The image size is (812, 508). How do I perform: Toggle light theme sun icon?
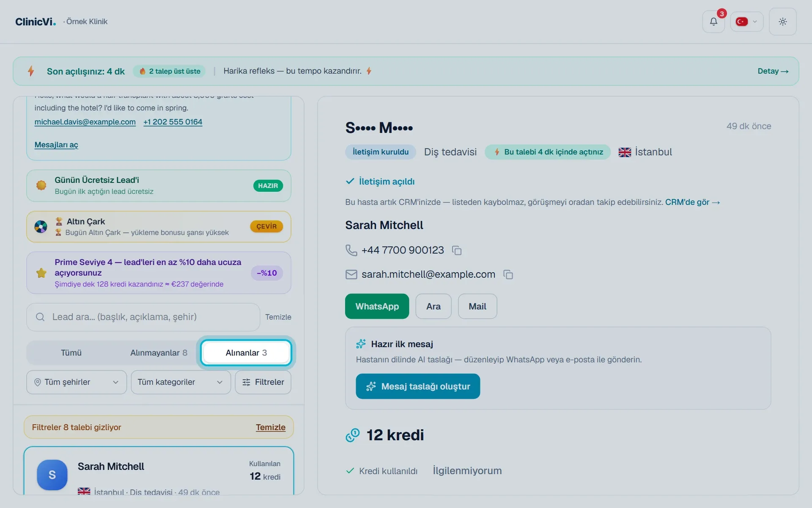[x=782, y=22]
